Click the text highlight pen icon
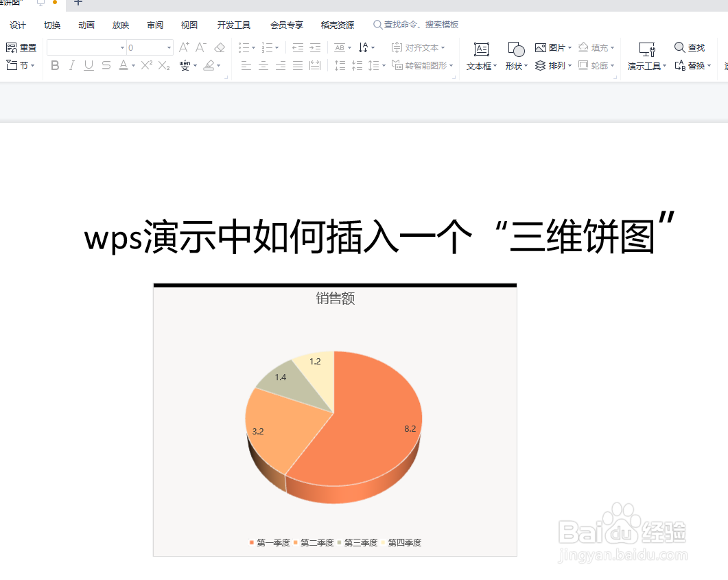 click(x=209, y=65)
